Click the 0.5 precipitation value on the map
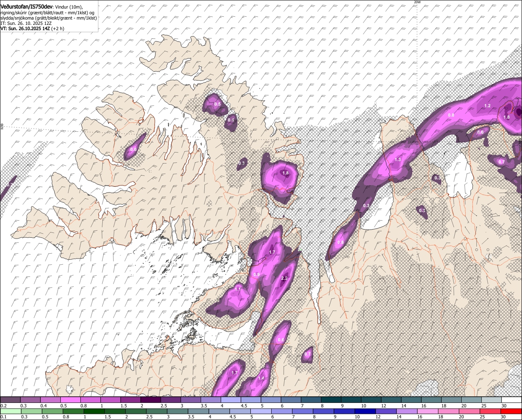Screen dimensions: 522x420 (217, 104)
